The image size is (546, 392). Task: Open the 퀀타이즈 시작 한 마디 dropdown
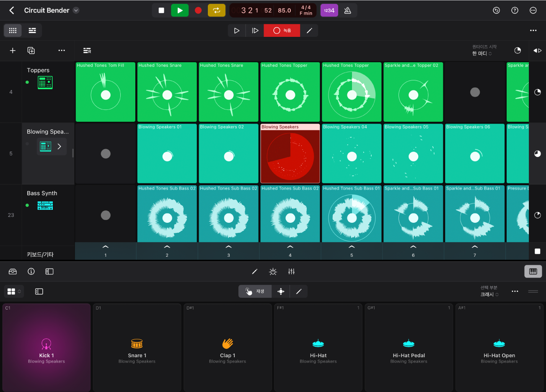click(x=484, y=50)
